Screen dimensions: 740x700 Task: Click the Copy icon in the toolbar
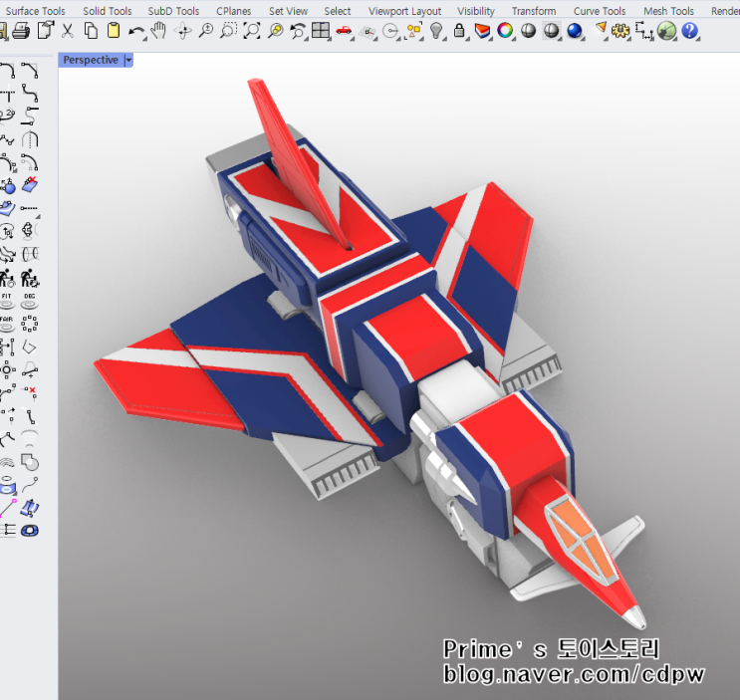pos(91,32)
